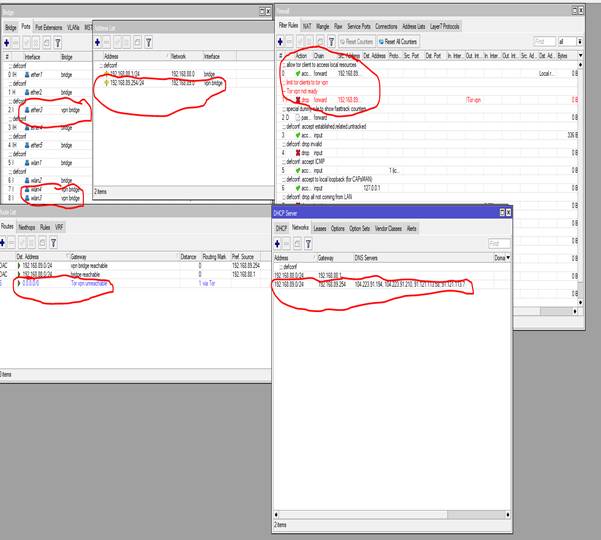Click comment icon in Address List toolbar
Screen dimensions: 601x540
coord(137,43)
